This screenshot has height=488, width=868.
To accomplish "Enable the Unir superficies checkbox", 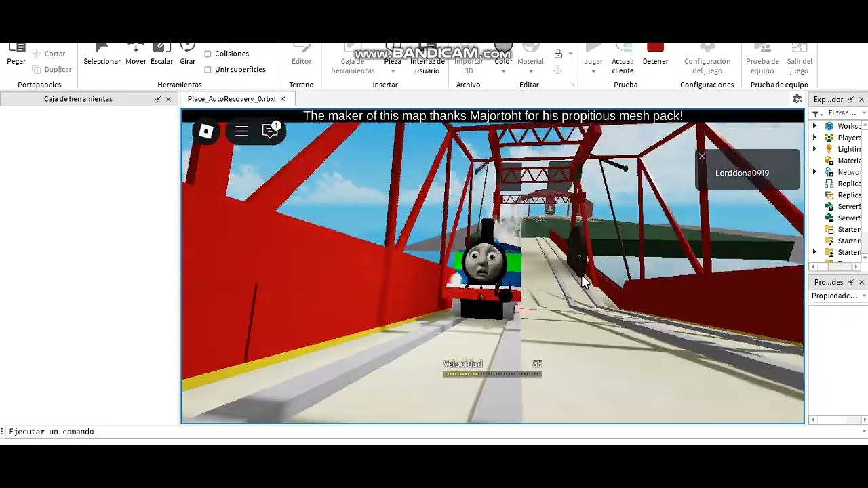I will [x=208, y=69].
